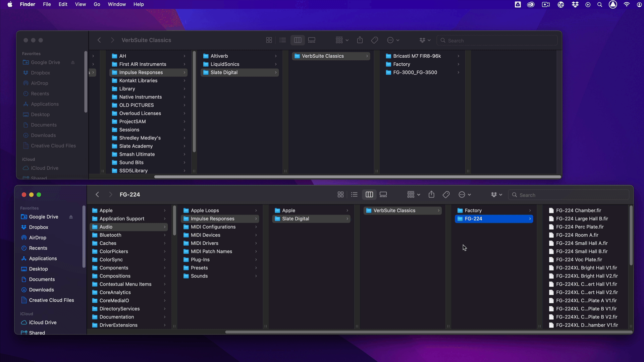
Task: Open the Window menu
Action: click(117, 4)
